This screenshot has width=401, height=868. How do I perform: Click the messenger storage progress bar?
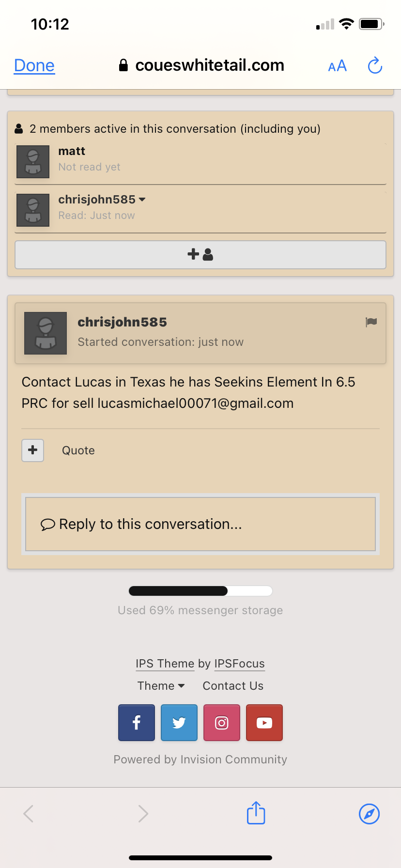click(200, 591)
